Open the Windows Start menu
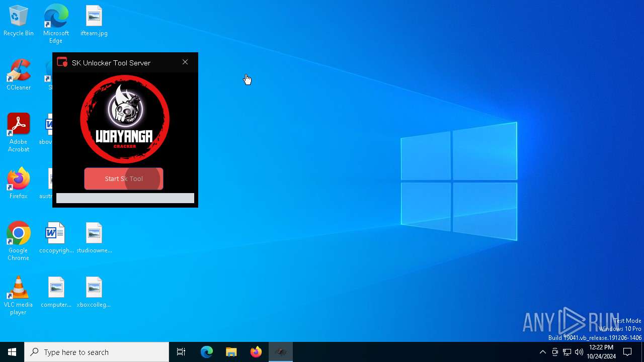This screenshot has height=362, width=644. coord(12,352)
